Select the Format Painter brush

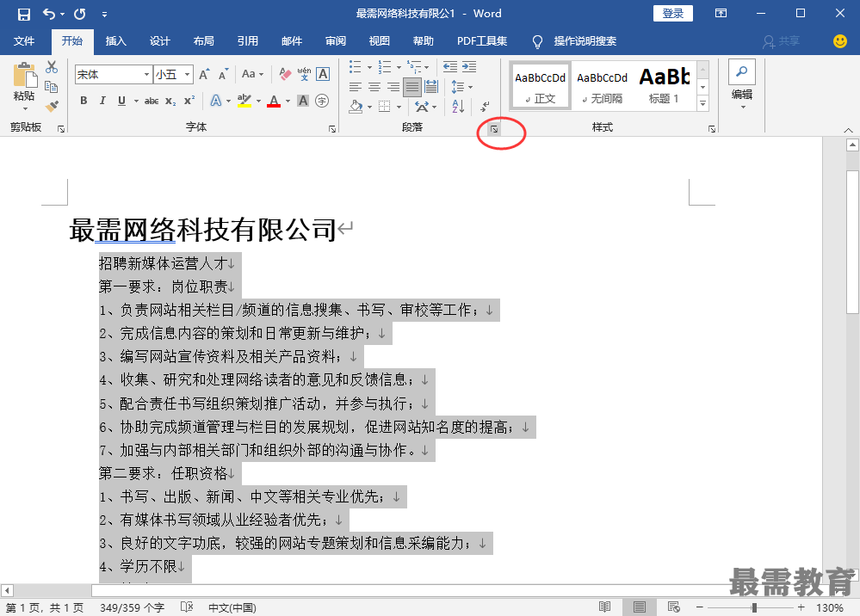click(x=52, y=107)
